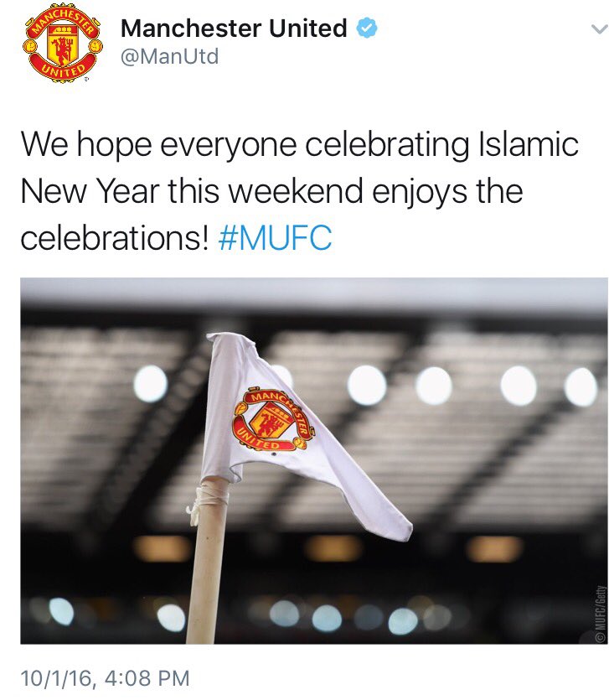Click the word "weekend" in the tweet

[x=296, y=190]
